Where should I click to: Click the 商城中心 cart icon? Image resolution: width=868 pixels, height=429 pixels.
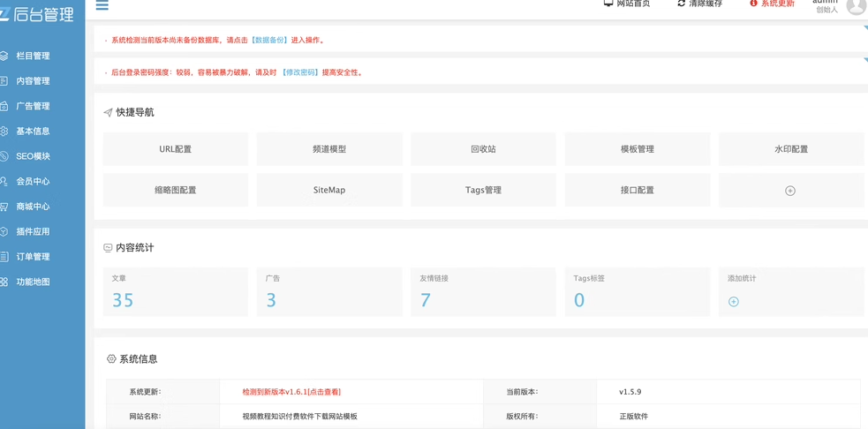4,207
